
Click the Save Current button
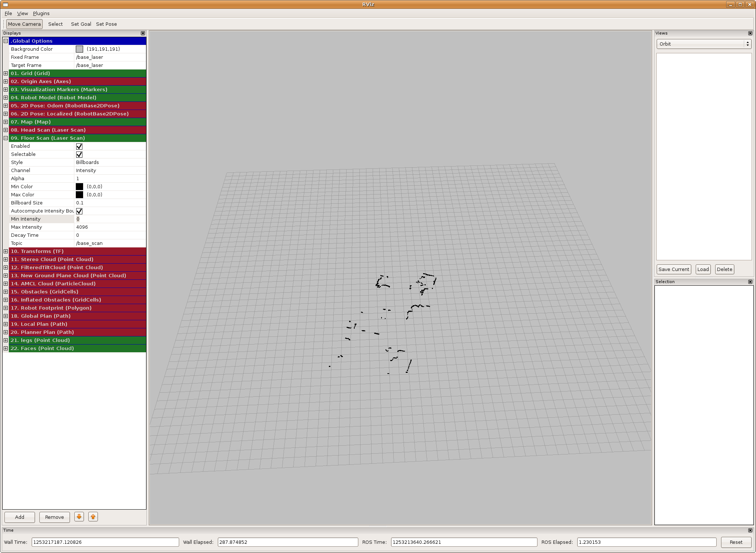point(673,269)
